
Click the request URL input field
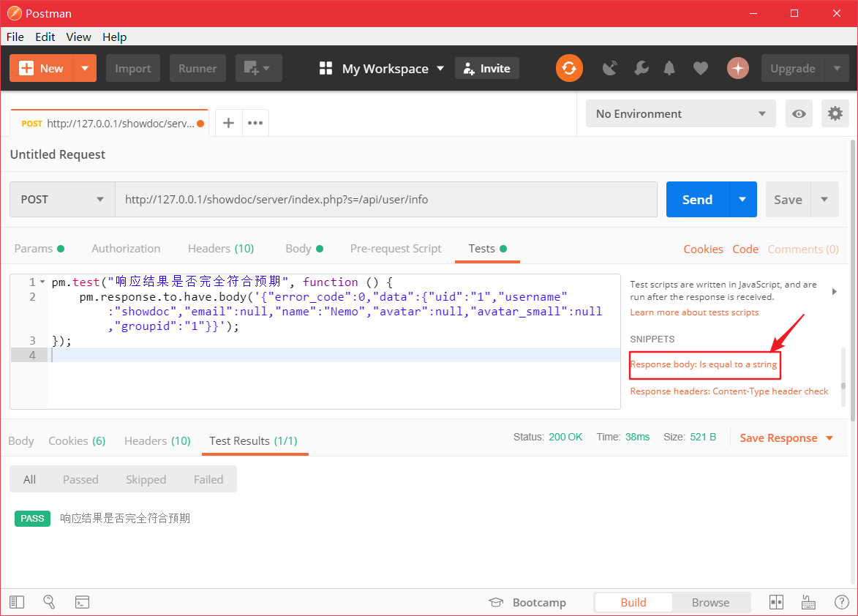click(x=386, y=198)
